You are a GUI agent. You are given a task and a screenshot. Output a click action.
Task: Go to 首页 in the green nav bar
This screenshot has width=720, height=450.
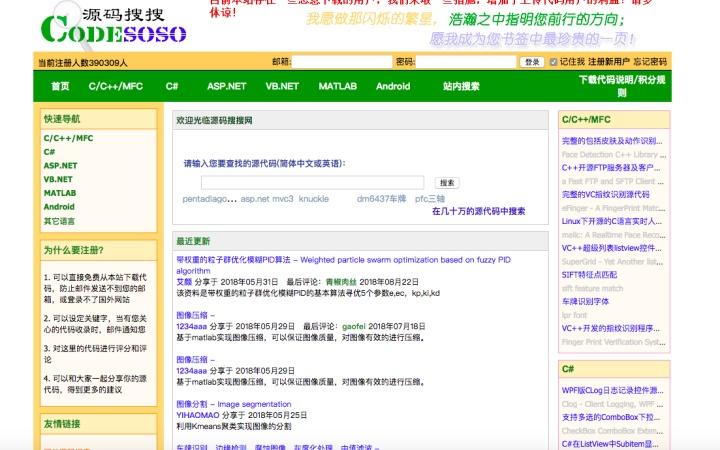[x=60, y=86]
